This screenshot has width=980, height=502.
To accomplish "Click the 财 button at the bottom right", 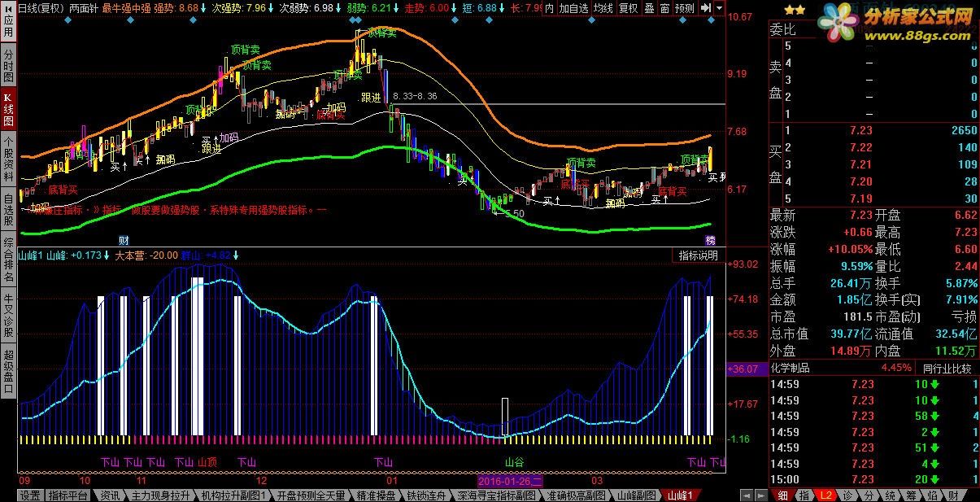I will click(x=952, y=495).
